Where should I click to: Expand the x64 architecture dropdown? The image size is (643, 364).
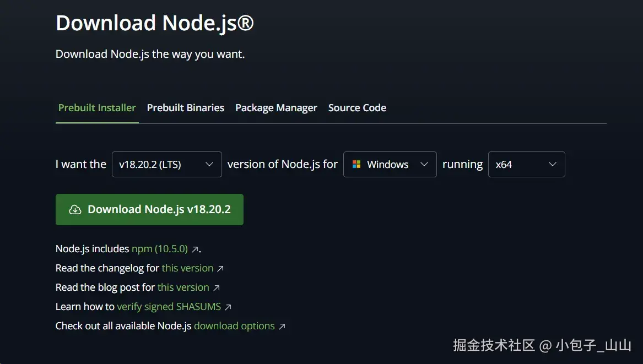[x=527, y=164]
